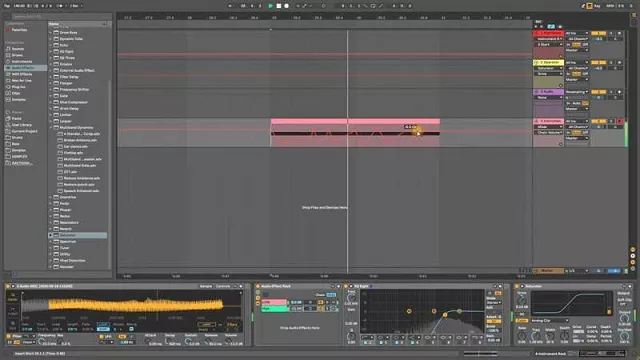Toggle Audio Effect Rack device activator

(x=258, y=286)
